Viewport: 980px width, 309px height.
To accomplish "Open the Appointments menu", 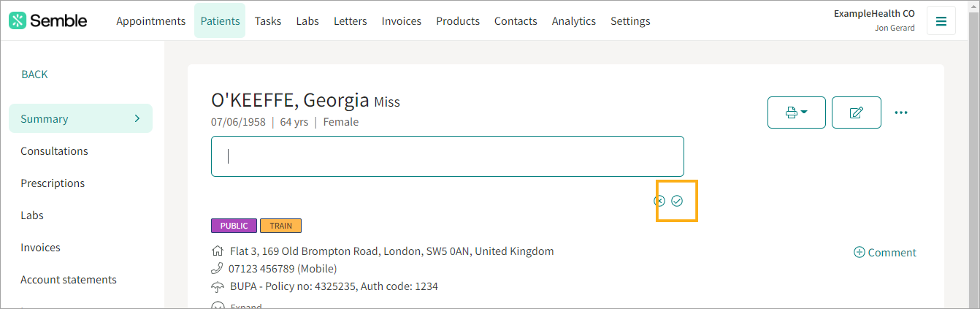I will [x=151, y=20].
